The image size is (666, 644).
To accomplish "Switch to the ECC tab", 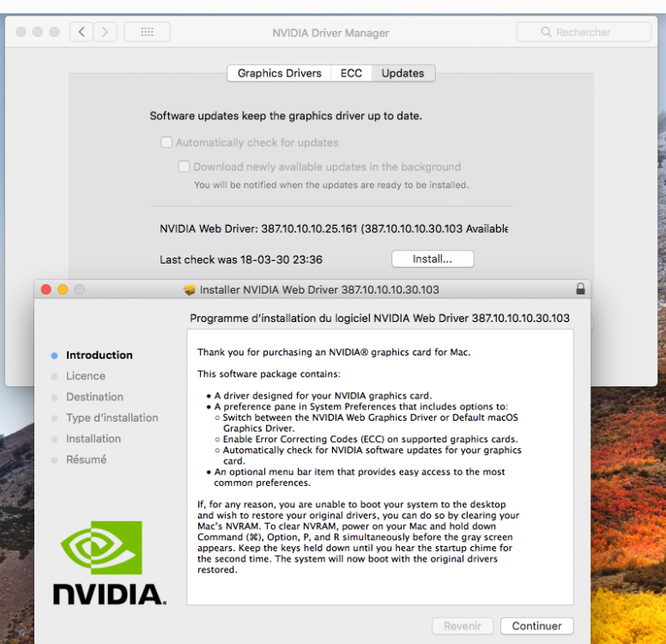I will click(x=351, y=73).
